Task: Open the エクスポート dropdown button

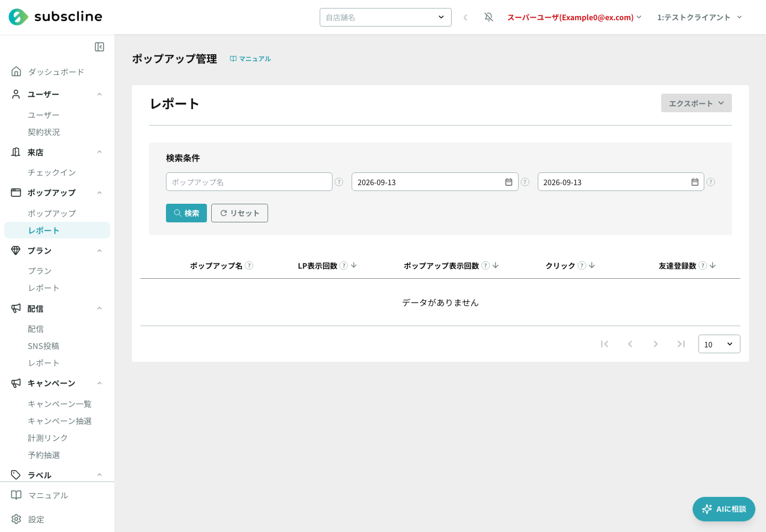Action: 696,103
